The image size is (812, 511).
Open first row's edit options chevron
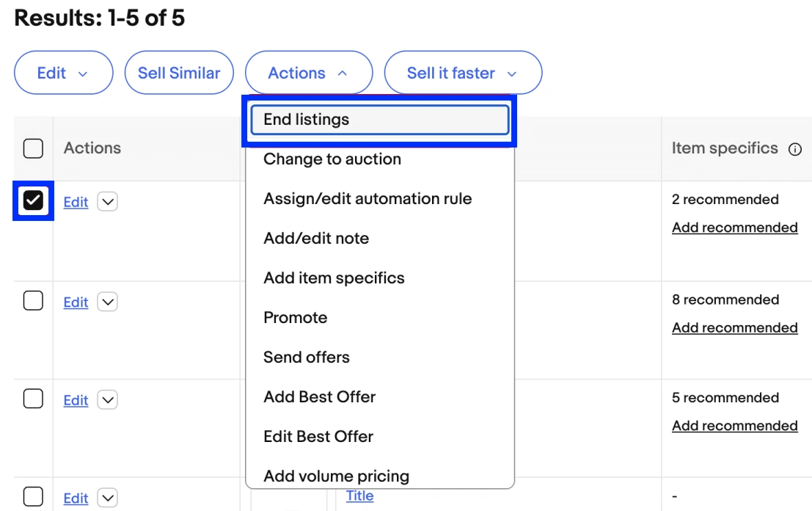coord(107,202)
